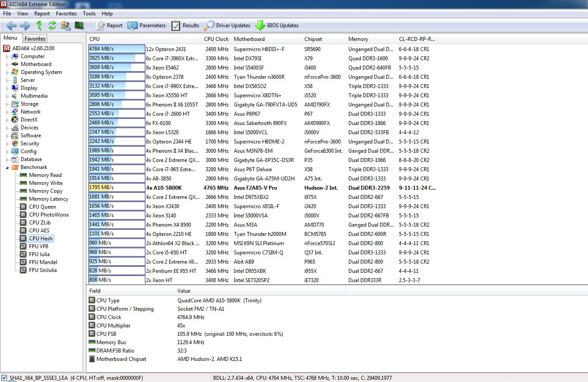Switch to the Menu tab
The image size is (588, 382).
pos(10,38)
